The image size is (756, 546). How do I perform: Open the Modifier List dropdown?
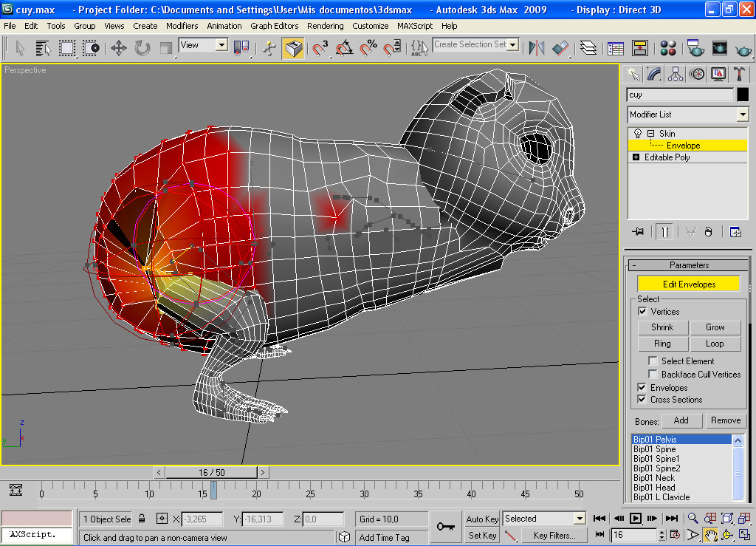coord(742,115)
